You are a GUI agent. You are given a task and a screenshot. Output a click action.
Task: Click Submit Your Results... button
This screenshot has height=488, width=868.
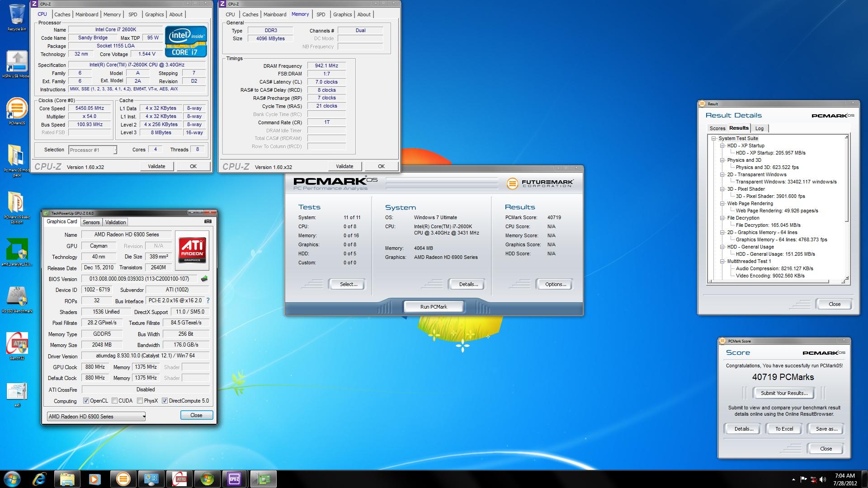(x=783, y=393)
